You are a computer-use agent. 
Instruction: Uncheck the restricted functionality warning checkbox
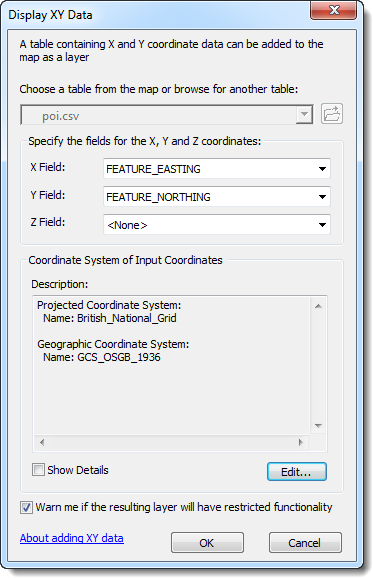click(26, 507)
